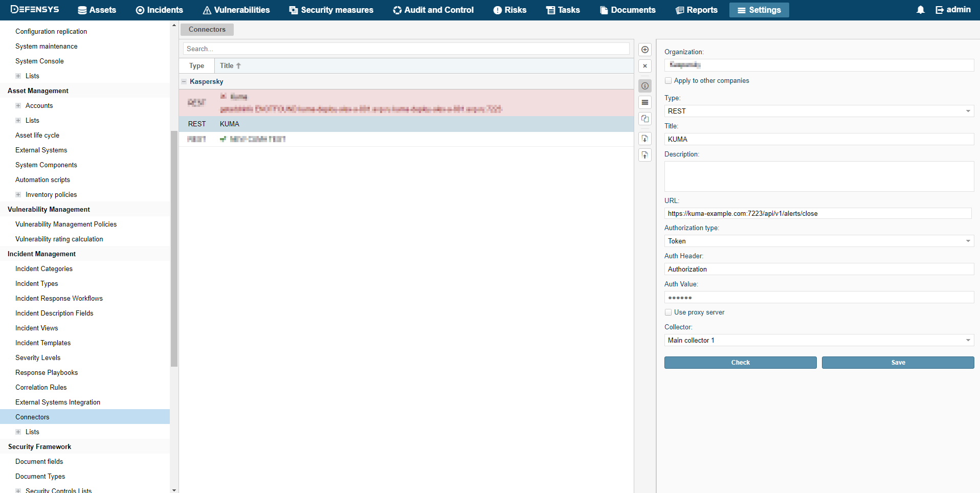Click the Search field above the connector list
Screen dimensions: 980x493
(406, 49)
